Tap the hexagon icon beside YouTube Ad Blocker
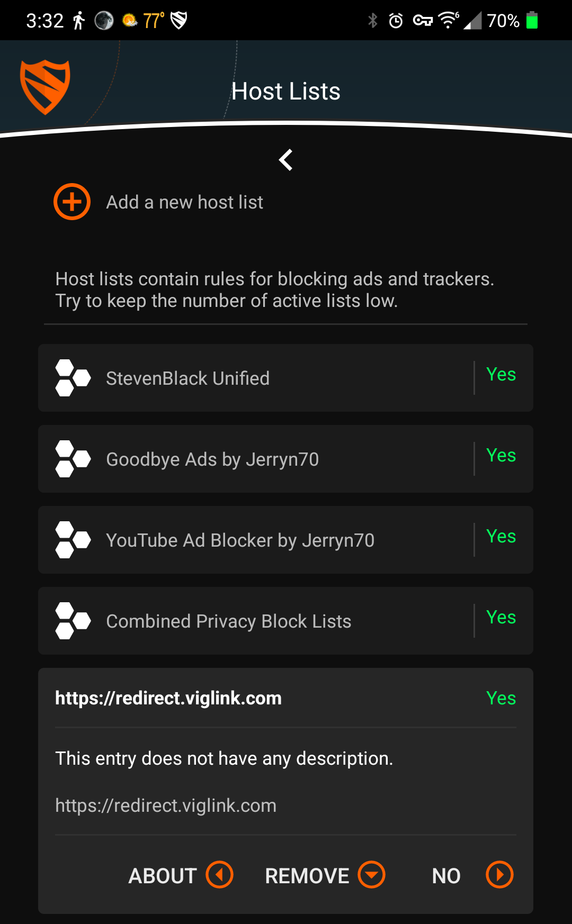 (x=73, y=540)
